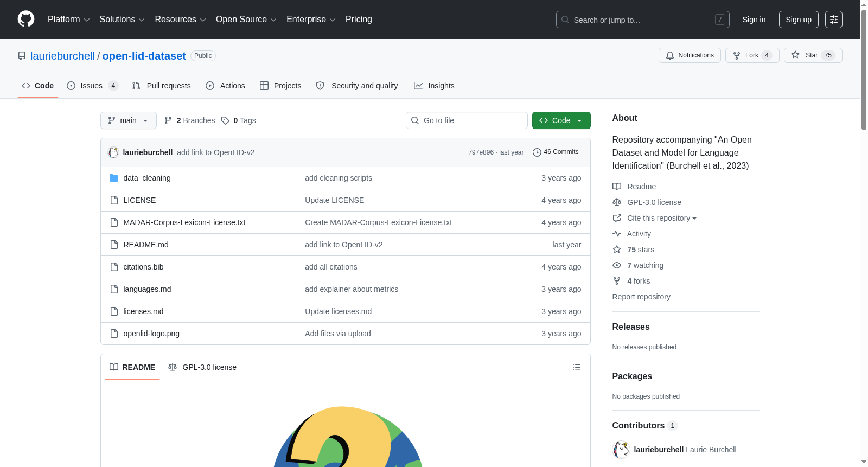Image resolution: width=868 pixels, height=467 pixels.
Task: Click the file icon beside openlid-logo.png
Action: [x=114, y=334]
